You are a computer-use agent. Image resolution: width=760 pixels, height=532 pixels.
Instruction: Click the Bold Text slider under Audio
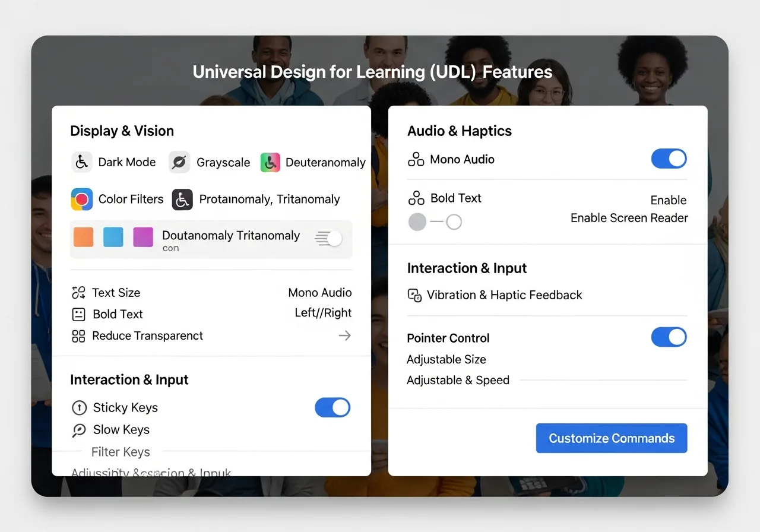click(435, 222)
